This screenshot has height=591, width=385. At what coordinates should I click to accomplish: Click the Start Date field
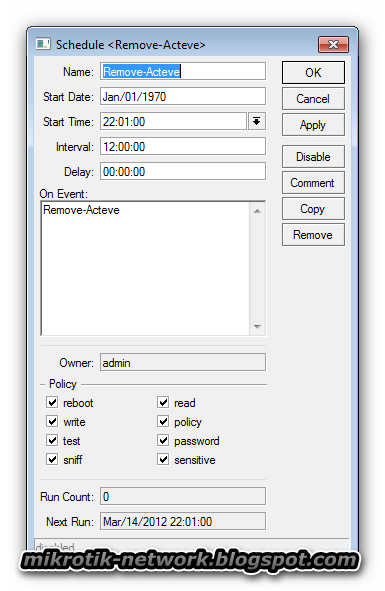click(183, 96)
